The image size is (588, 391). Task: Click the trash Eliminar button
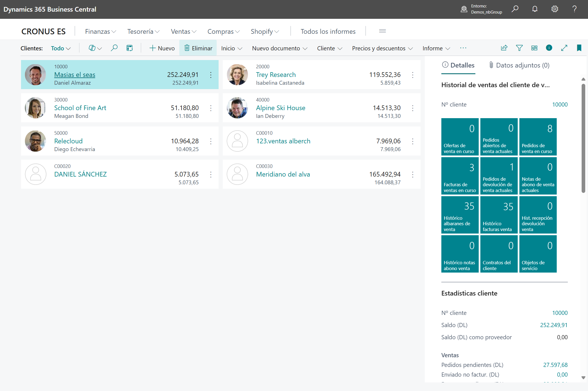(x=198, y=48)
